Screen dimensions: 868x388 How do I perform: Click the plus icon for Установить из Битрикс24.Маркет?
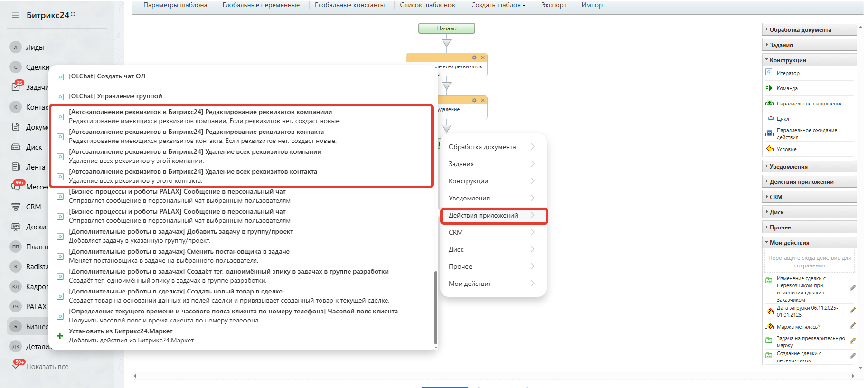pyautogui.click(x=60, y=336)
